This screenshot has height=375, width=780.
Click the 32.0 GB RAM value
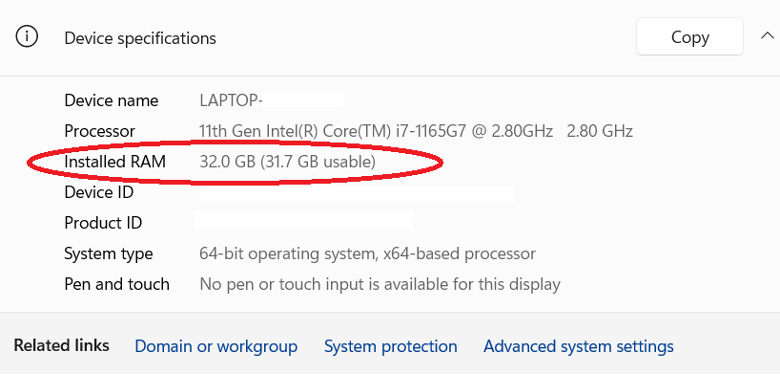point(288,162)
